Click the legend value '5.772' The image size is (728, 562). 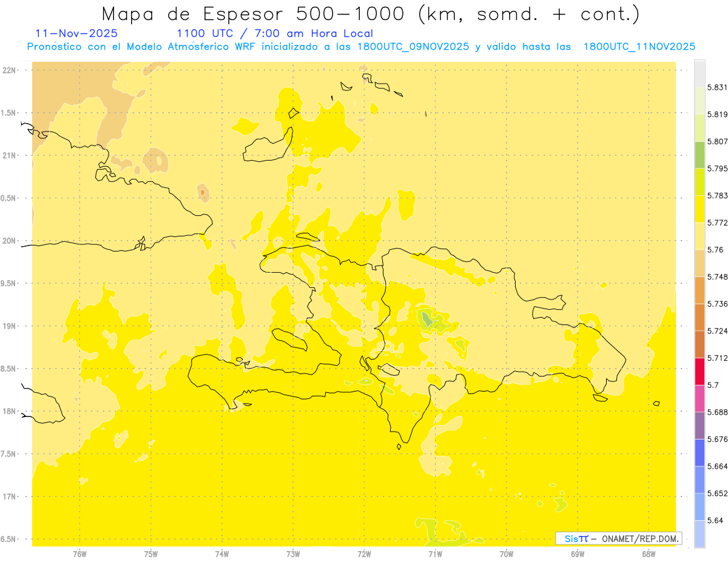717,222
